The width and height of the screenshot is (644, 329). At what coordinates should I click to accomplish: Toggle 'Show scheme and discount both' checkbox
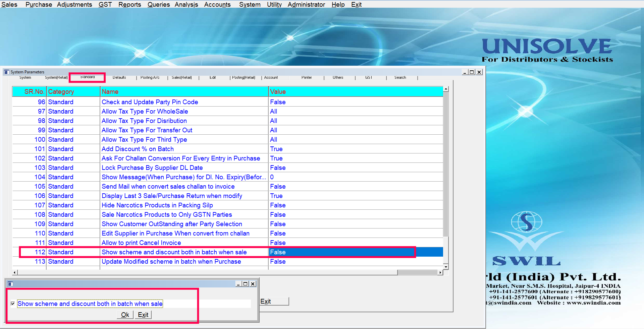tap(13, 304)
